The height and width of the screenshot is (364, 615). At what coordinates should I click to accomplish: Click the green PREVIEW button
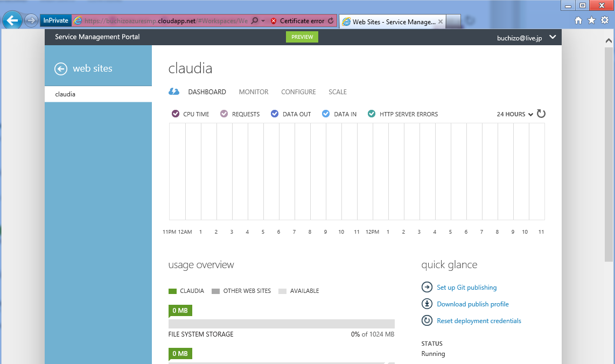click(302, 37)
